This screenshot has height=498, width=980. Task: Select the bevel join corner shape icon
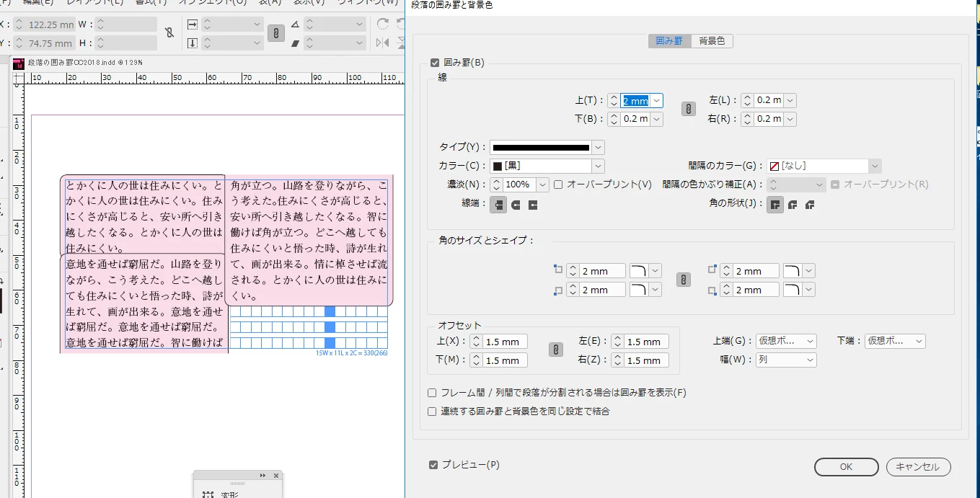point(810,205)
